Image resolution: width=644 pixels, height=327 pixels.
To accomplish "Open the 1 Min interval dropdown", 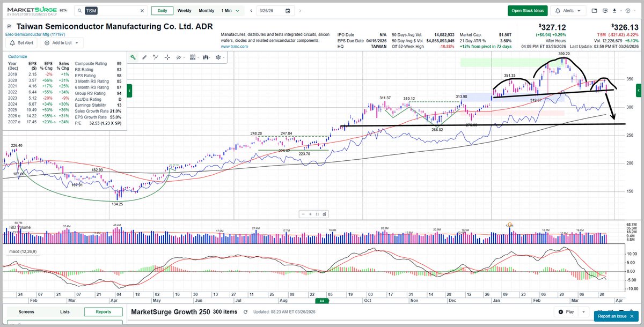I will tap(230, 11).
